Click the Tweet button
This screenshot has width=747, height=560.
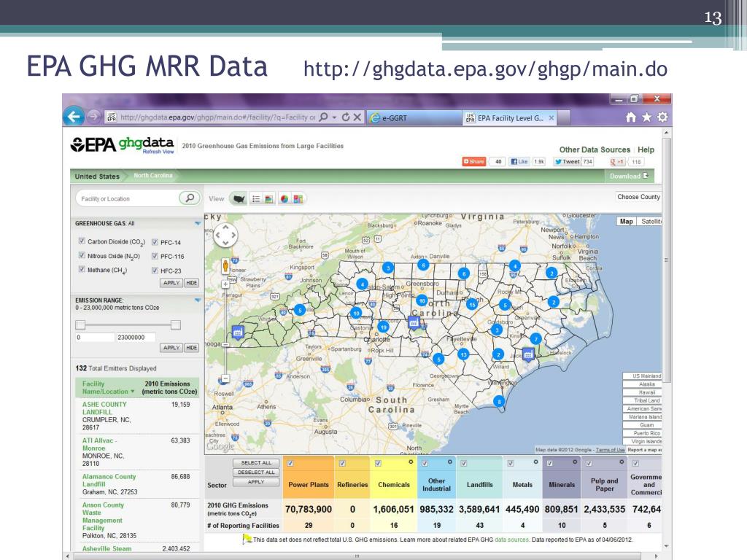point(567,161)
